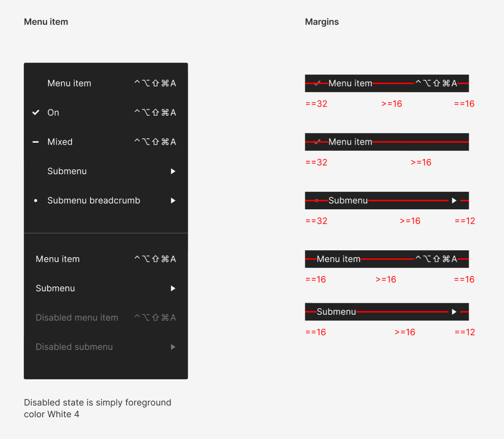Click the Margins heading
The width and height of the screenshot is (504, 439).
pos(322,22)
